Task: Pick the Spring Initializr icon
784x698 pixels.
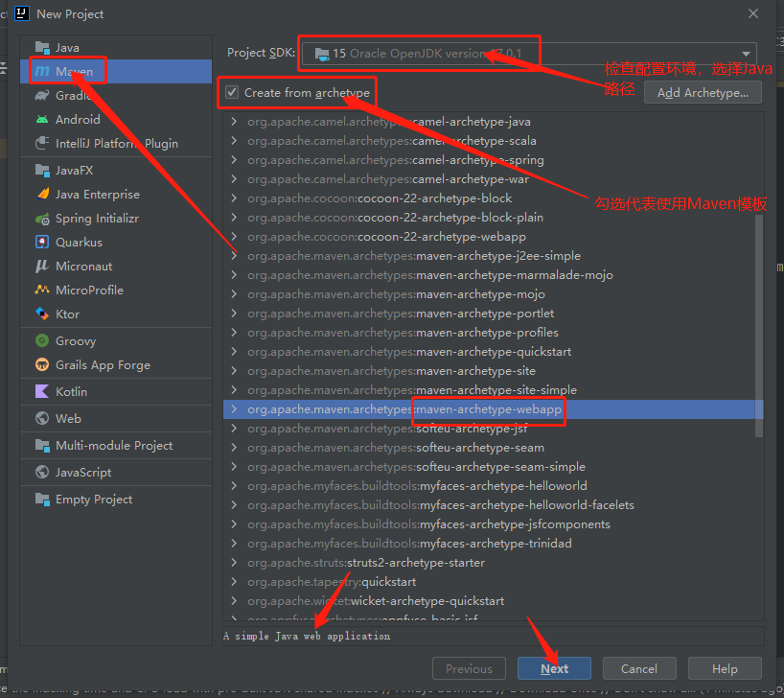Action: (42, 219)
